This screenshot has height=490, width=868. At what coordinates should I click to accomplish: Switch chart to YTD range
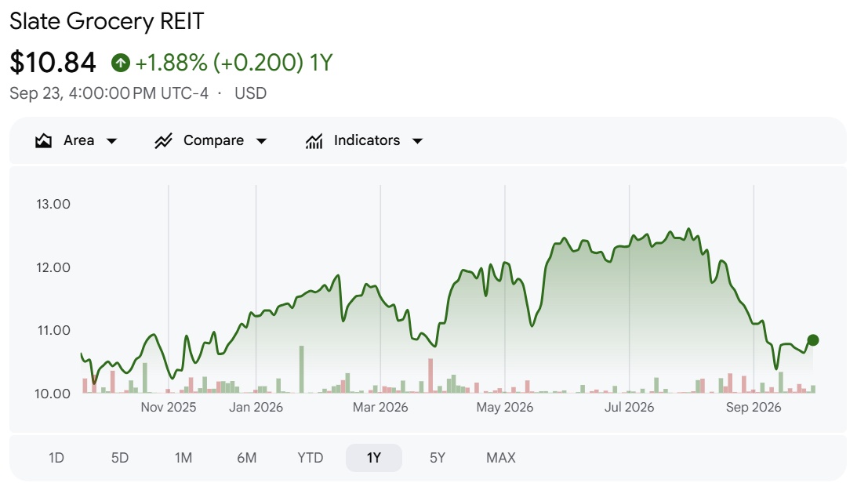tap(310, 458)
